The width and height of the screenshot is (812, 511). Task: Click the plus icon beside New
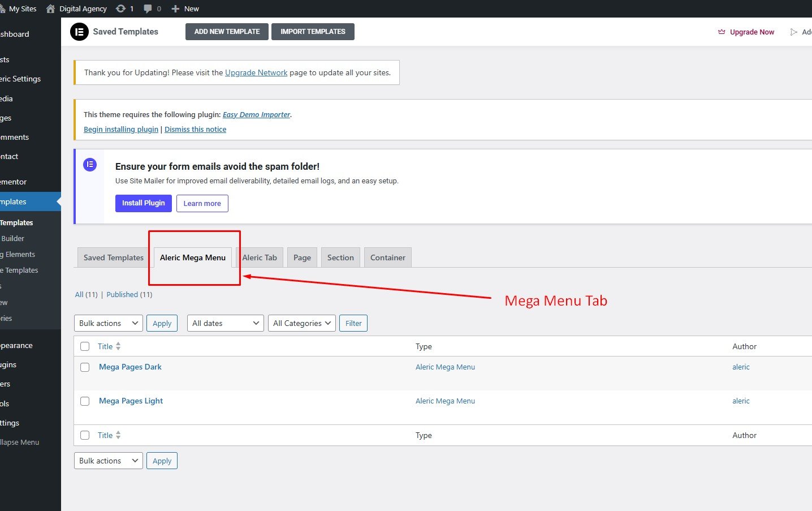pos(175,8)
